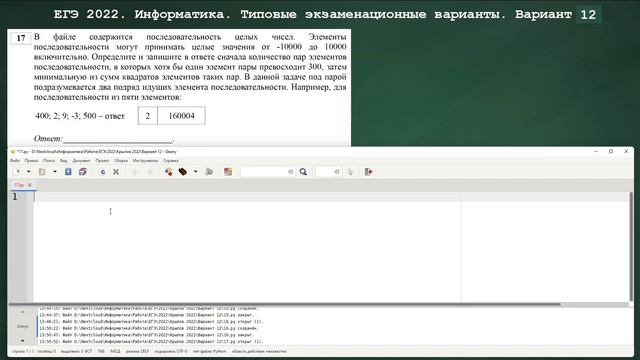Clear the go-to-line field
640x360 pixels.
[337, 172]
